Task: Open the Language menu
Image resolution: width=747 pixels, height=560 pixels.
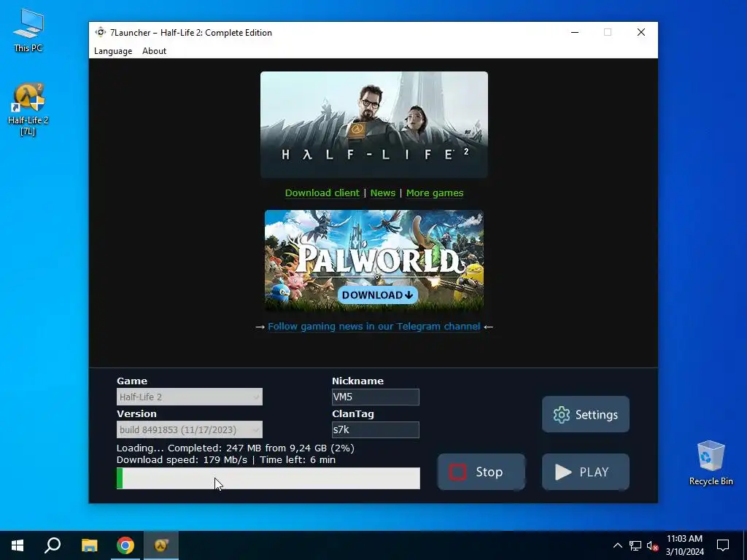Action: coord(113,51)
